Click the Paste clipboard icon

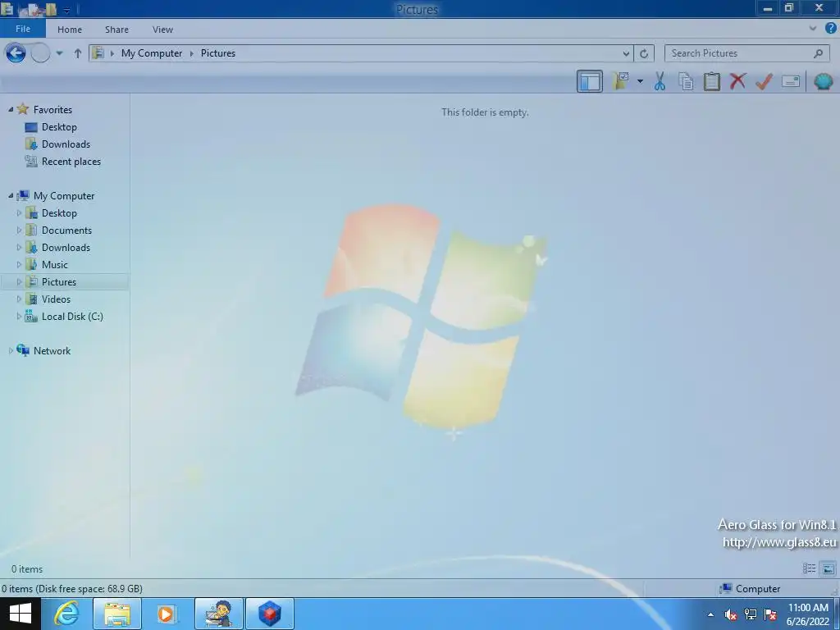[x=711, y=81]
